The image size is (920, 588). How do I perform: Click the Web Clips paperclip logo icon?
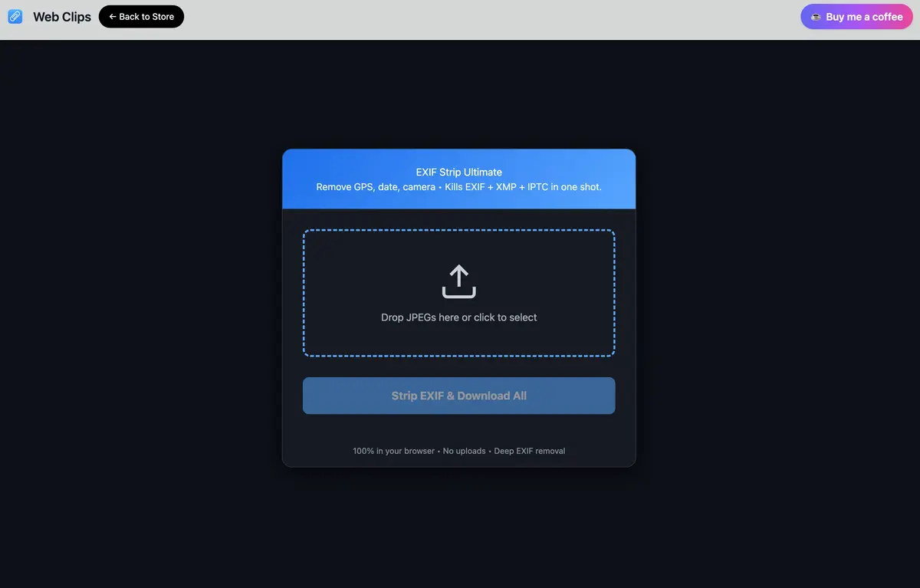[x=15, y=16]
